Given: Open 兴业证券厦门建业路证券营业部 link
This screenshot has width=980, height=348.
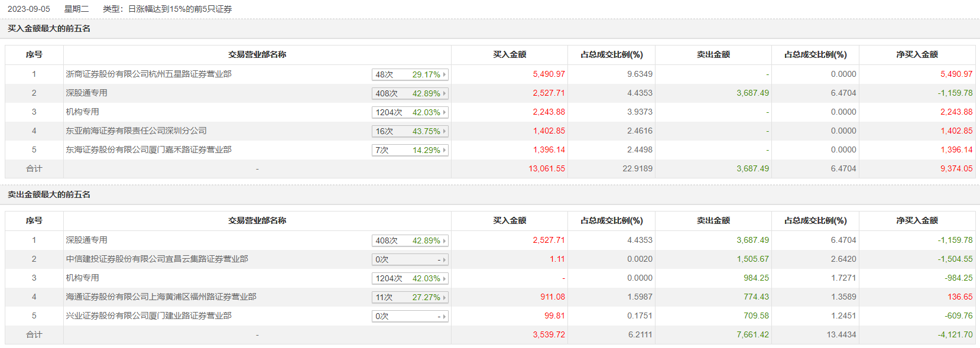Looking at the screenshot, I should click(148, 316).
